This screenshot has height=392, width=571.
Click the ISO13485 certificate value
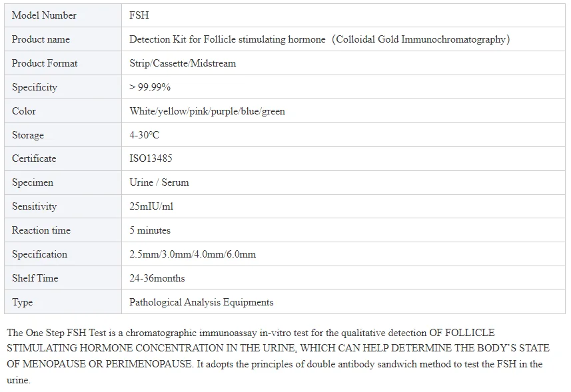151,158
